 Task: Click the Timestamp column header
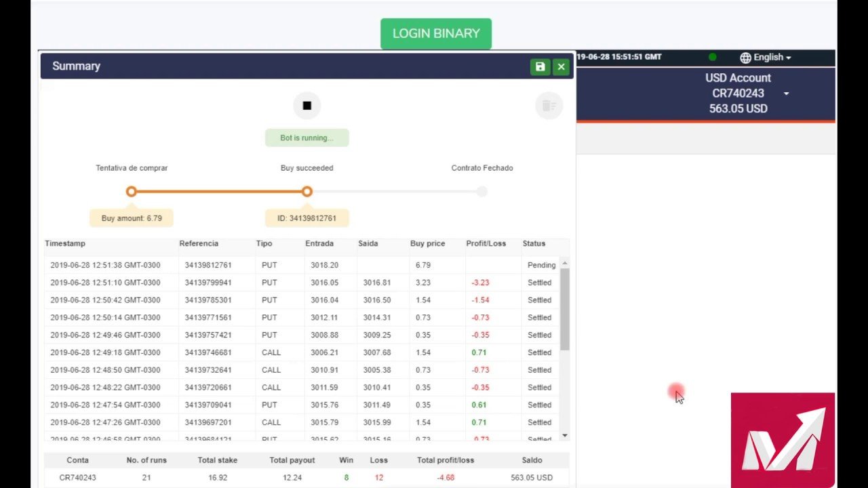coord(65,243)
